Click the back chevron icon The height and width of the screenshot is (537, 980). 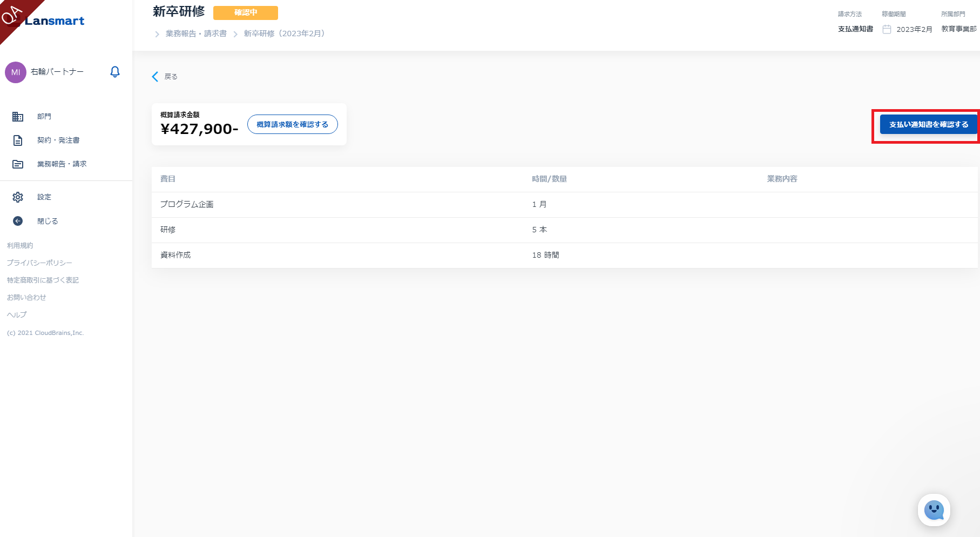pos(156,77)
